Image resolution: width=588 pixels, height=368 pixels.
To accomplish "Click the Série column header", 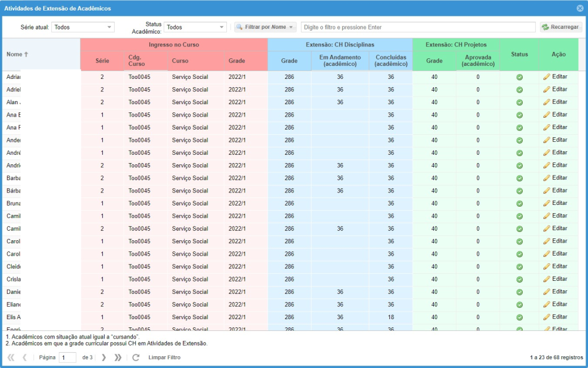I will click(x=102, y=61).
